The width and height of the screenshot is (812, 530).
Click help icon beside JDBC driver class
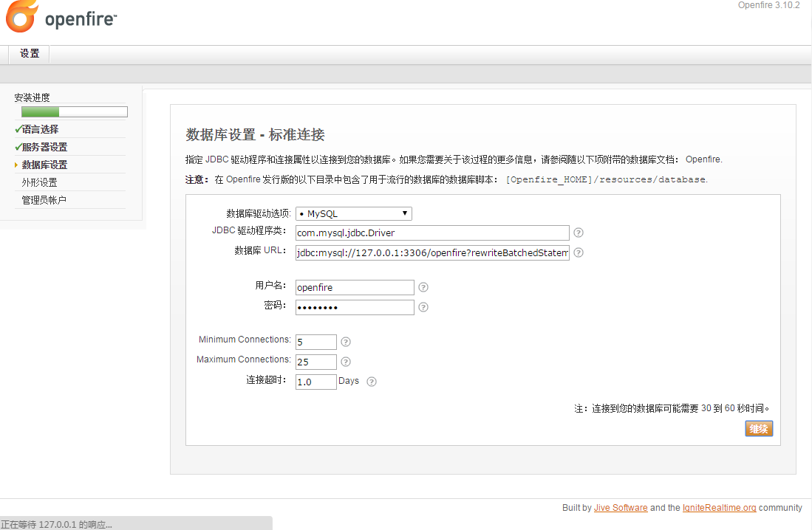[579, 233]
